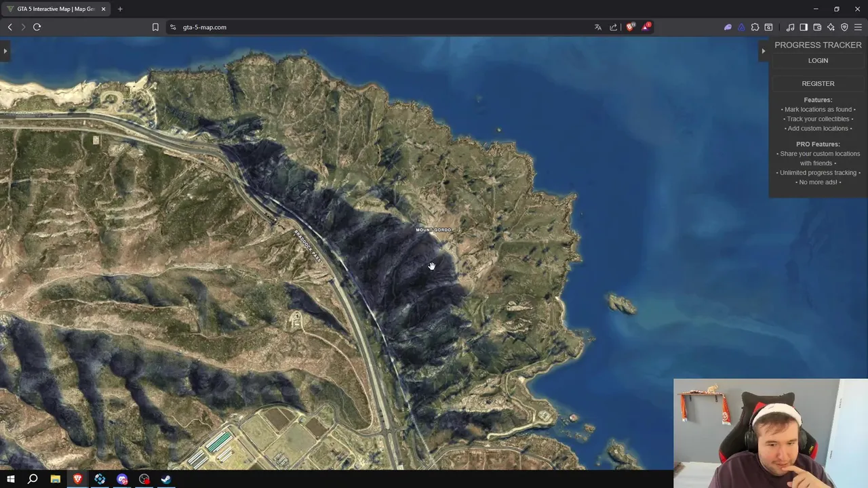Screen dimensions: 868x488
Task: Open the Extensions puzzle-piece menu
Action: pos(755,27)
